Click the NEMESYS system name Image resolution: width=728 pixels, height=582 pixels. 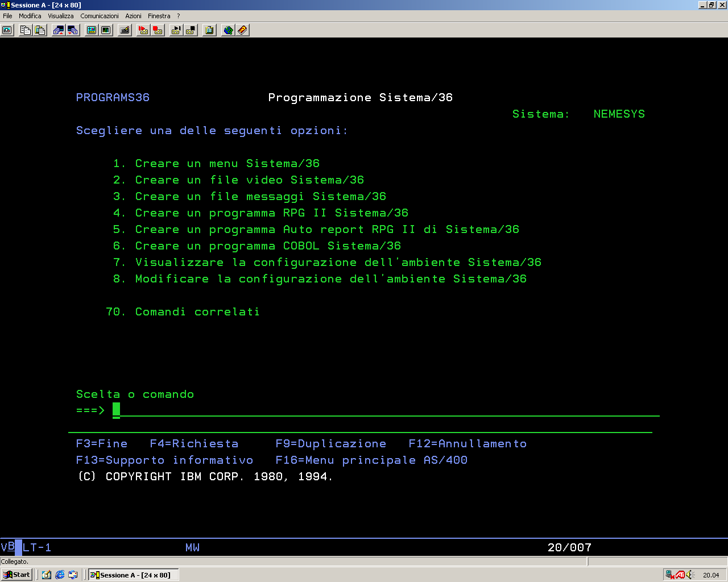(x=619, y=114)
